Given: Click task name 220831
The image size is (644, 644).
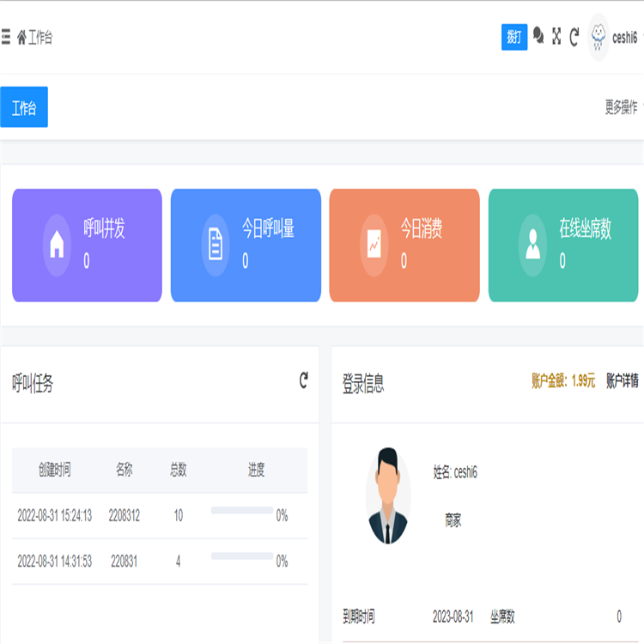Looking at the screenshot, I should (124, 561).
